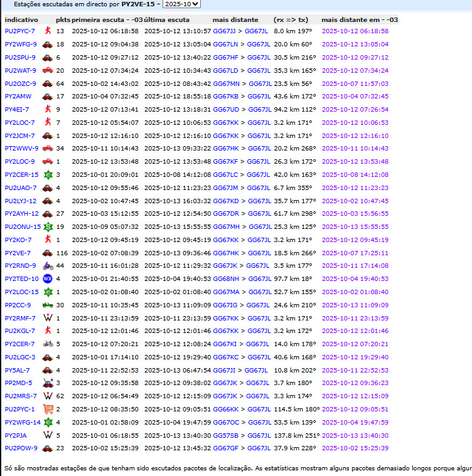The width and height of the screenshot is (472, 476).
Task: Click the bicycle icon next to PY2CER-7
Action: pos(48,344)
